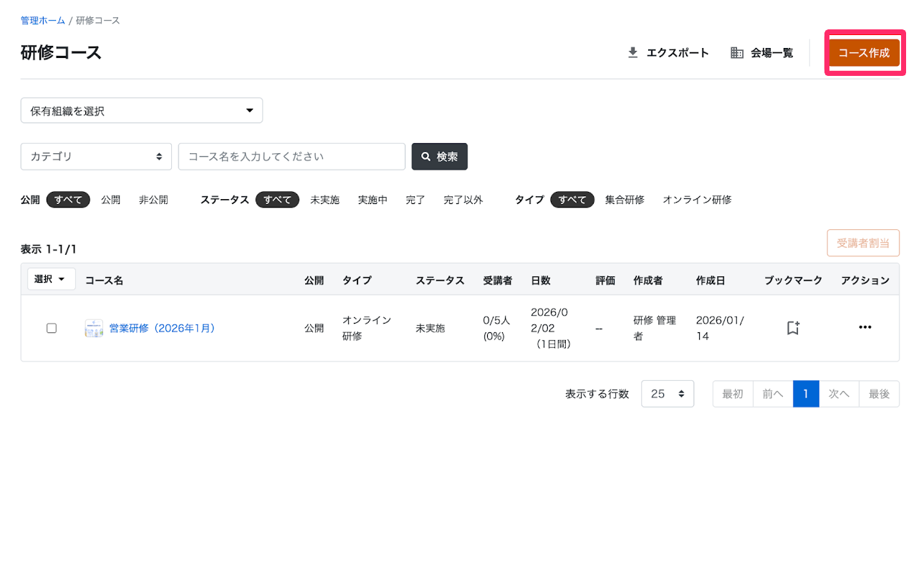Click the 2026/01/14 creation date cell

coord(720,328)
